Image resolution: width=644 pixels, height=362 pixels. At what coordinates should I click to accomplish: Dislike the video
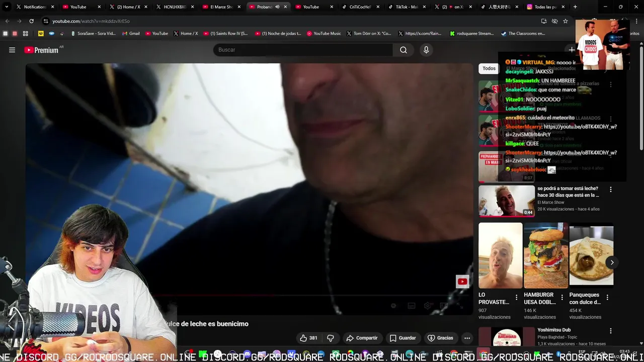coord(331,338)
